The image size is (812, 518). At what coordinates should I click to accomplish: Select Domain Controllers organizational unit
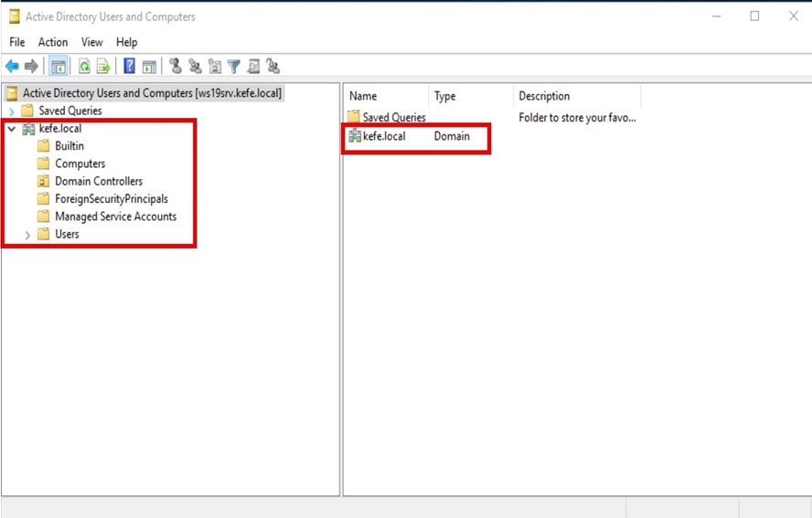(99, 181)
